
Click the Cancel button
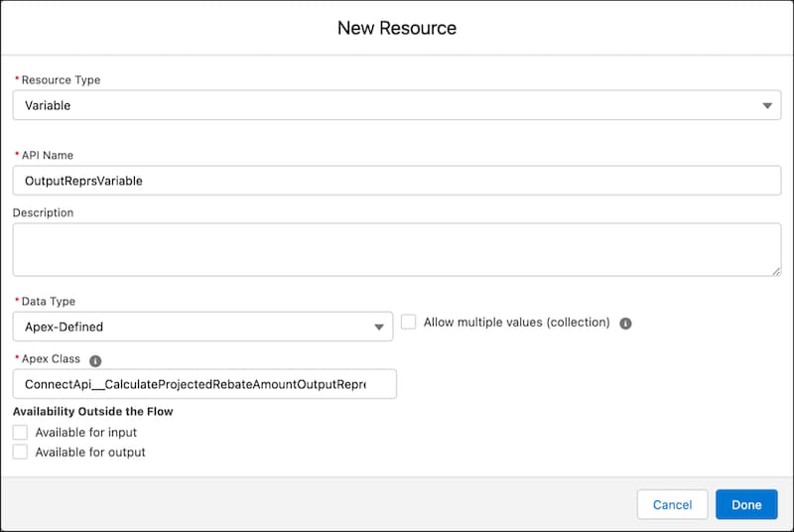(672, 504)
